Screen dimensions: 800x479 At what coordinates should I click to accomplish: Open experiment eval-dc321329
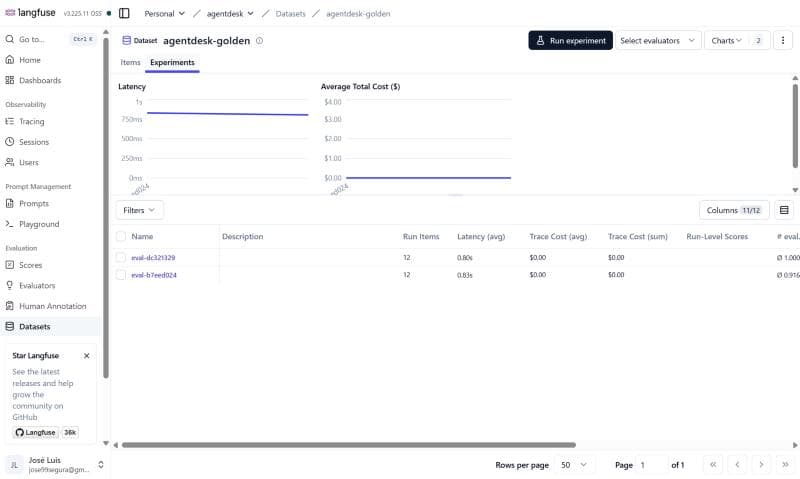153,258
